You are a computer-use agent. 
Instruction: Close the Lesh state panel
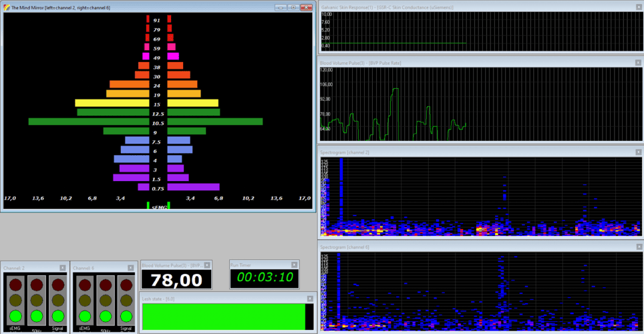click(310, 299)
